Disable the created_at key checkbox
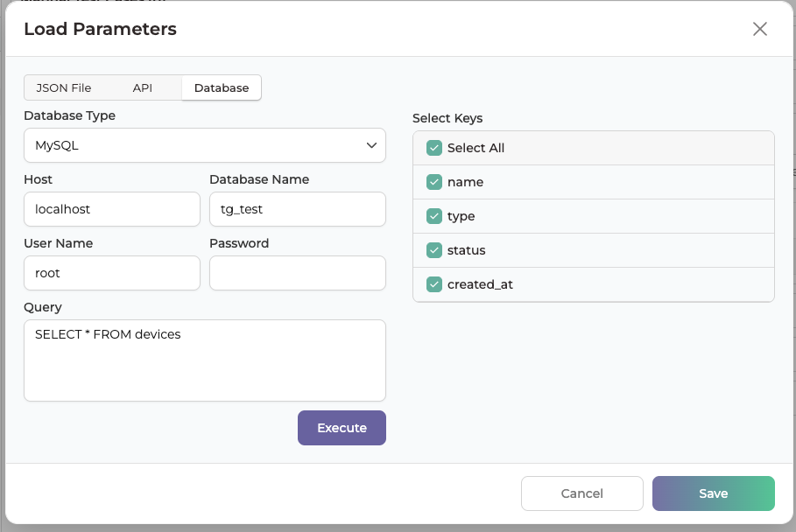 pos(434,284)
